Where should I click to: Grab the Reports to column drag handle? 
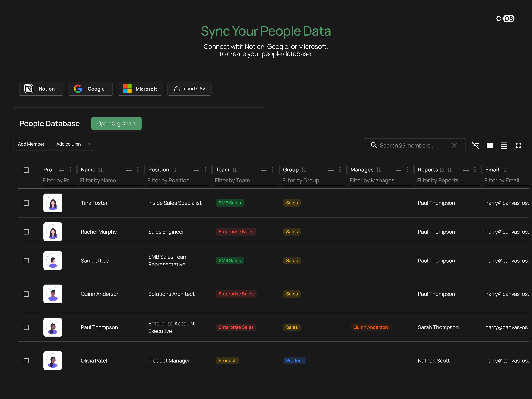point(466,170)
